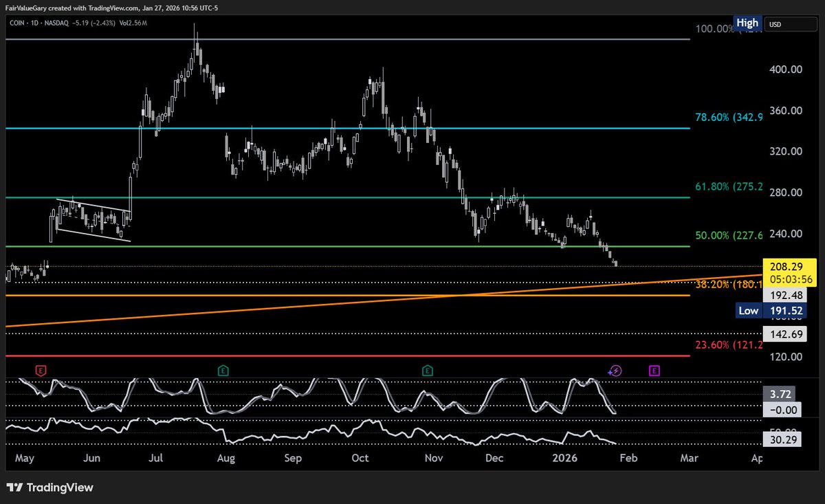Click the red earnings E marker in May
This screenshot has height=504, width=825.
coord(42,371)
